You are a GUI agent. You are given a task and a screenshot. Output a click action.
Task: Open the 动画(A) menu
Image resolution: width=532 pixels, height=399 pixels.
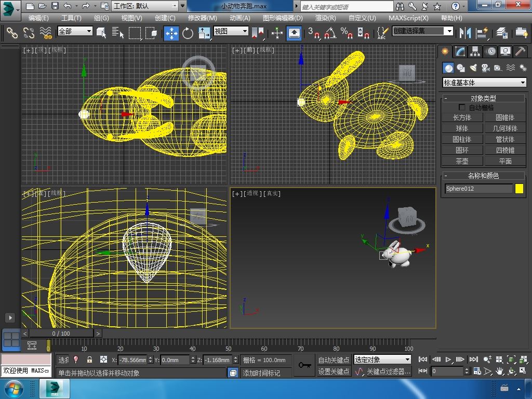click(x=240, y=18)
